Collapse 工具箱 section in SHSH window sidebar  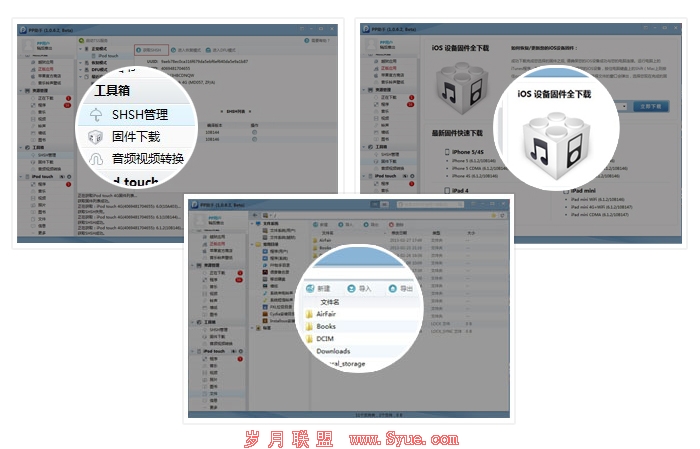21,147
